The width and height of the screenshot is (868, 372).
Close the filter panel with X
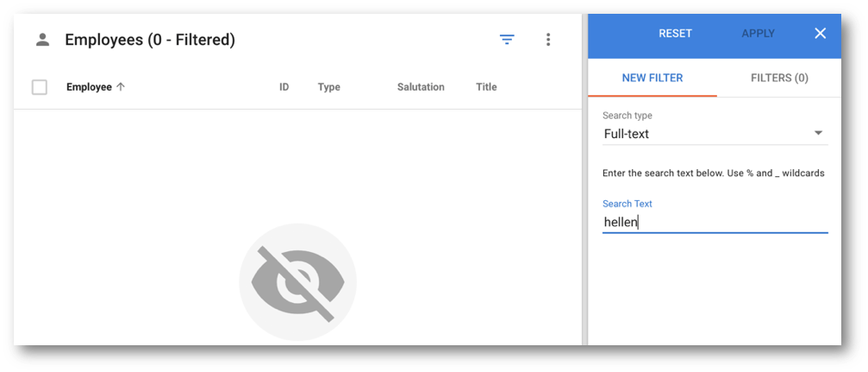(820, 34)
